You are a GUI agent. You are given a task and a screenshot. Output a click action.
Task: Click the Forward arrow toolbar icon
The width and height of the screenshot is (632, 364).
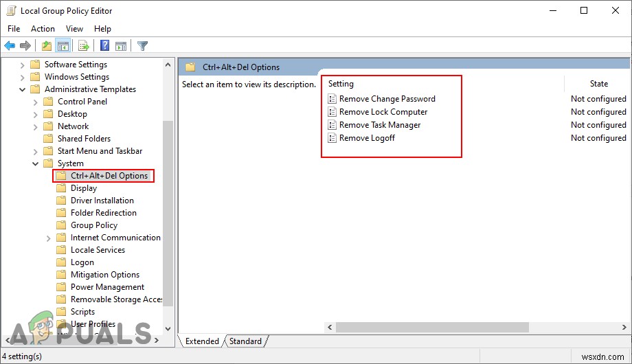25,45
